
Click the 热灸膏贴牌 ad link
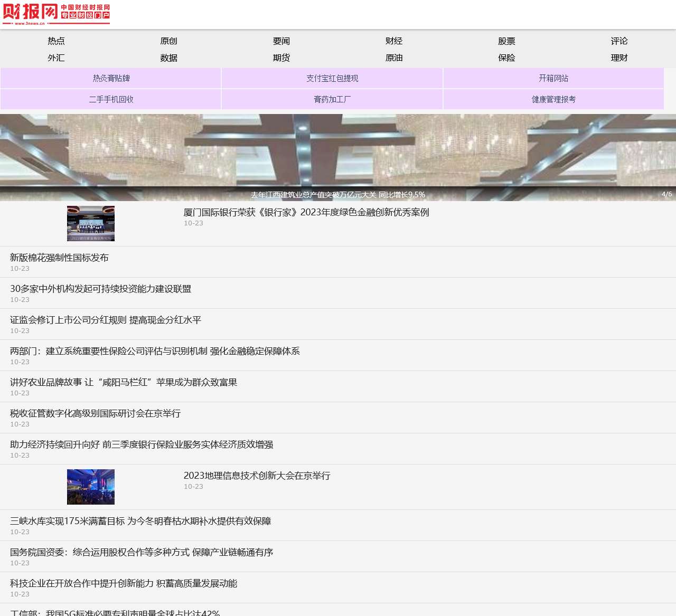point(111,78)
